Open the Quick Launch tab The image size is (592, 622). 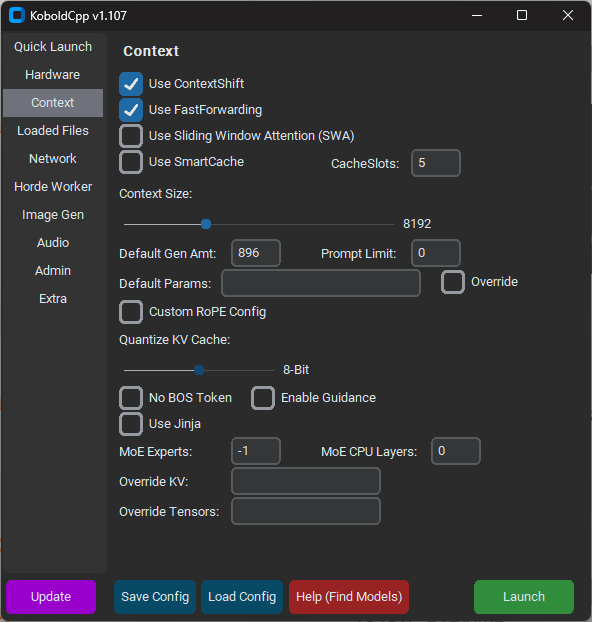[53, 47]
